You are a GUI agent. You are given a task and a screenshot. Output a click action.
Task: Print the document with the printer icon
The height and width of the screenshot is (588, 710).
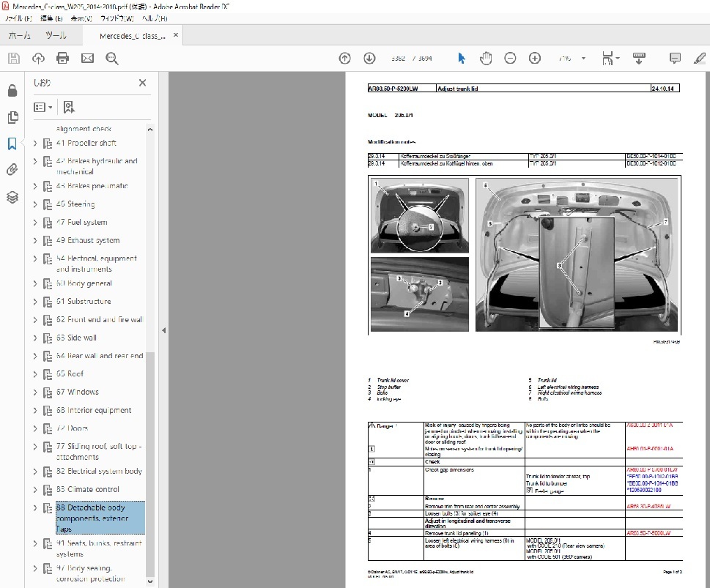click(62, 58)
